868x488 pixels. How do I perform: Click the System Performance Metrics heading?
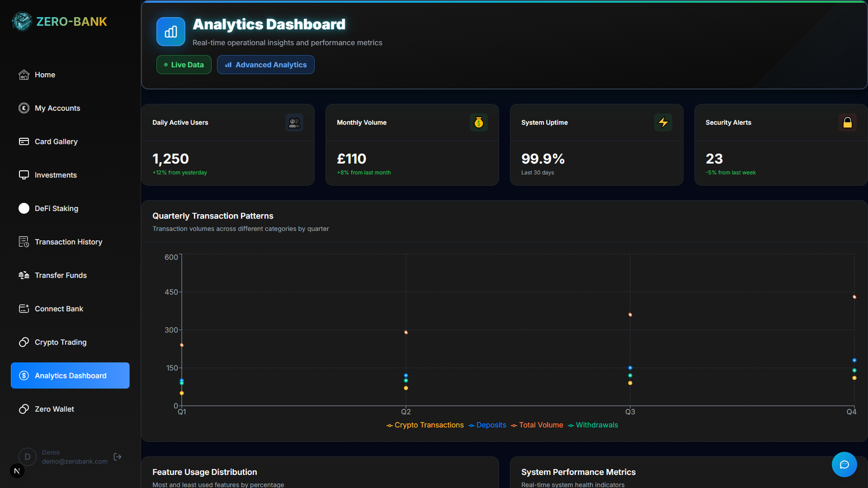pyautogui.click(x=578, y=472)
